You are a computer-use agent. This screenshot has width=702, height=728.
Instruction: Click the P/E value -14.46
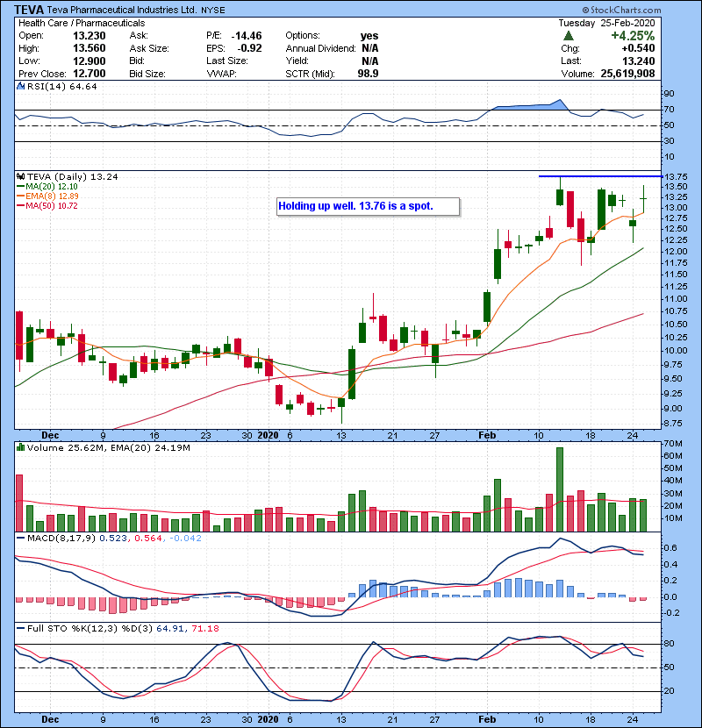pos(247,36)
